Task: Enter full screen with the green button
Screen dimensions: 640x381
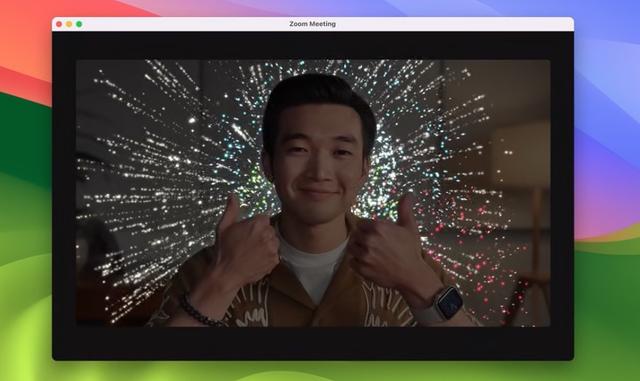Action: [79, 24]
